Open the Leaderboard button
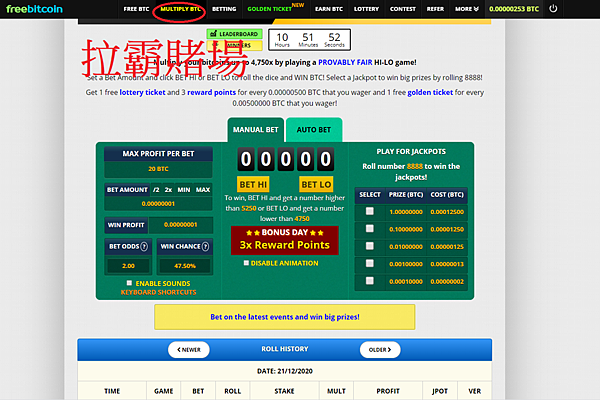This screenshot has height=400, width=600. pyautogui.click(x=235, y=34)
